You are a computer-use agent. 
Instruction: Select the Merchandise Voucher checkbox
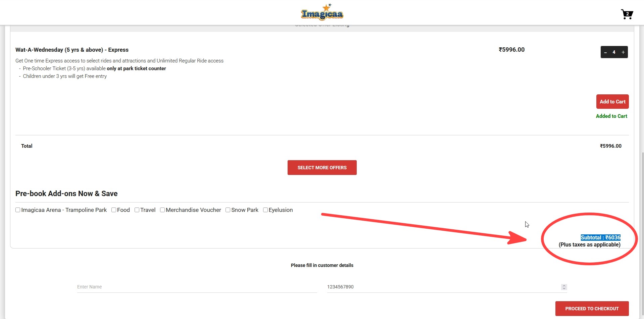tap(162, 210)
